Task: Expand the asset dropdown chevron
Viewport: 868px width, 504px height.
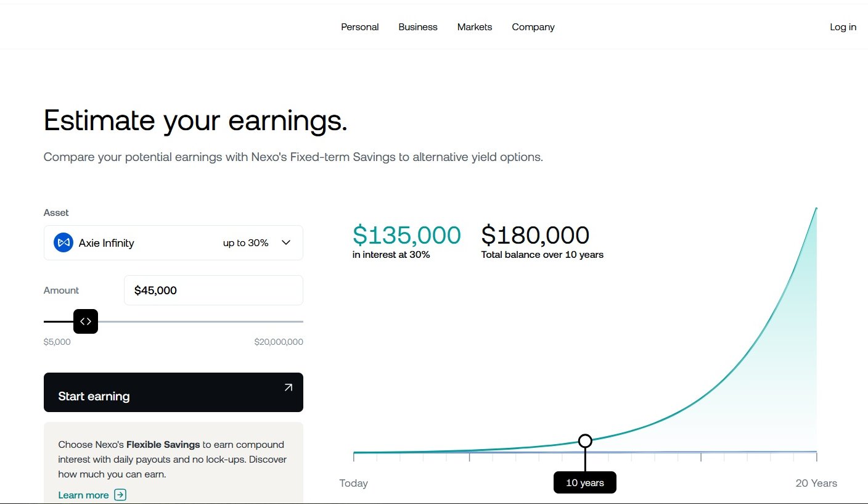Action: pos(286,243)
